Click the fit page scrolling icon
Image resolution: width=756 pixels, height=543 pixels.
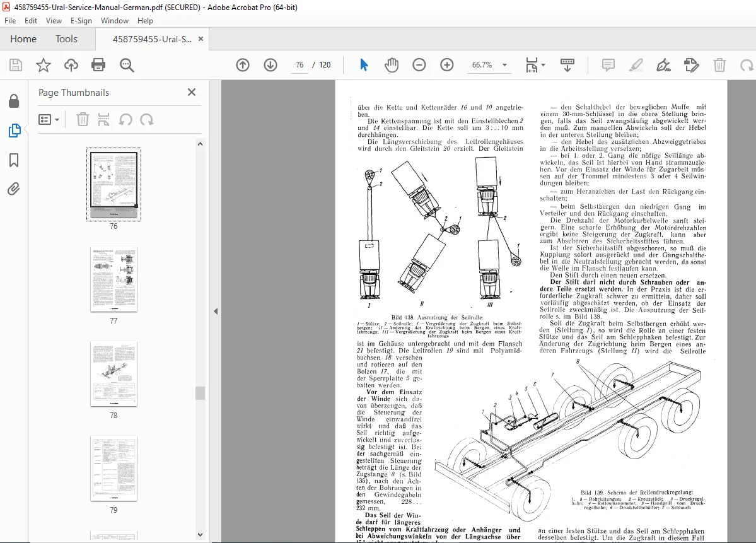(x=532, y=64)
